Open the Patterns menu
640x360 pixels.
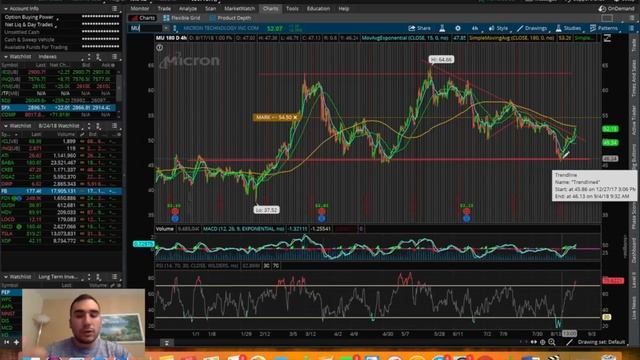pyautogui.click(x=604, y=28)
